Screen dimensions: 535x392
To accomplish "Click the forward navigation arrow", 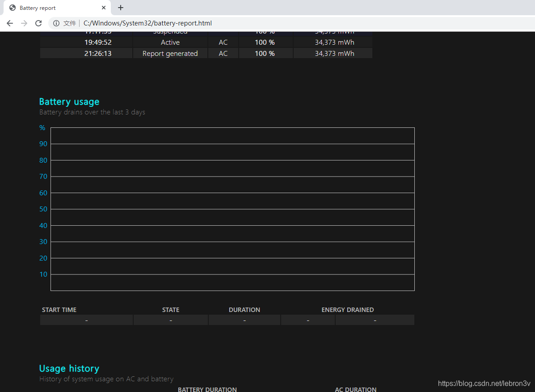I will click(x=24, y=23).
